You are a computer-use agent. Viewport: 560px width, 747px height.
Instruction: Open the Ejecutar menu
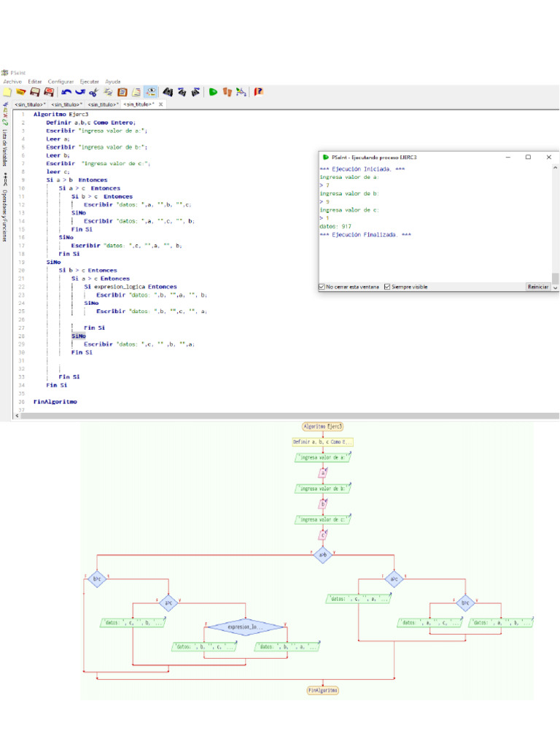89,82
